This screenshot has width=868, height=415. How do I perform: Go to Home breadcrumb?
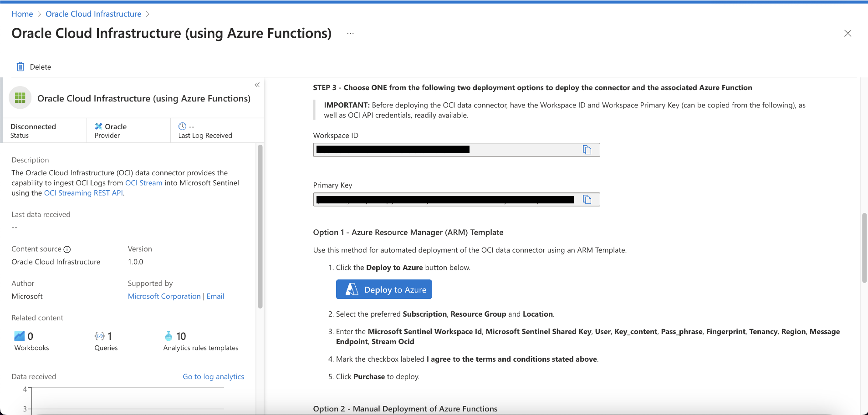point(22,14)
